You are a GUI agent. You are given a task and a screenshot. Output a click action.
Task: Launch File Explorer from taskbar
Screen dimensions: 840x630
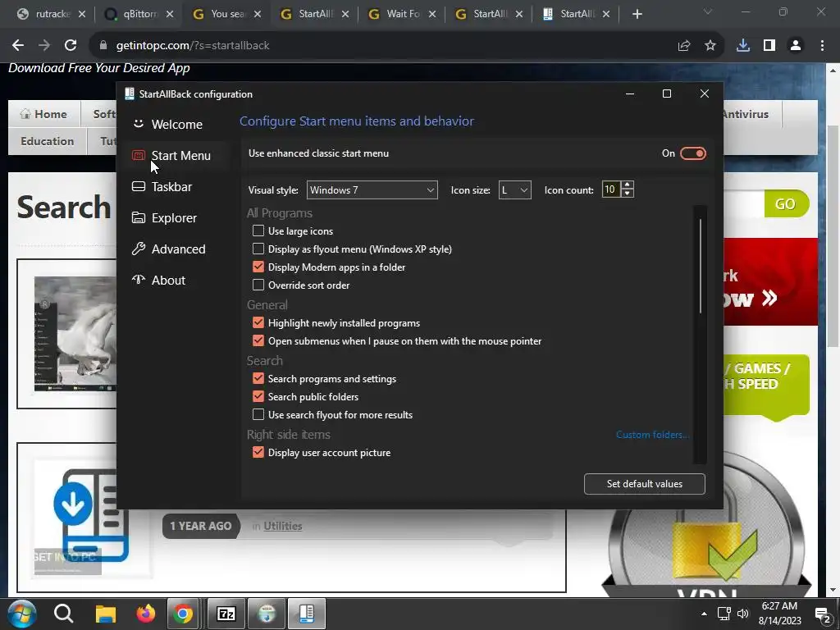point(106,614)
